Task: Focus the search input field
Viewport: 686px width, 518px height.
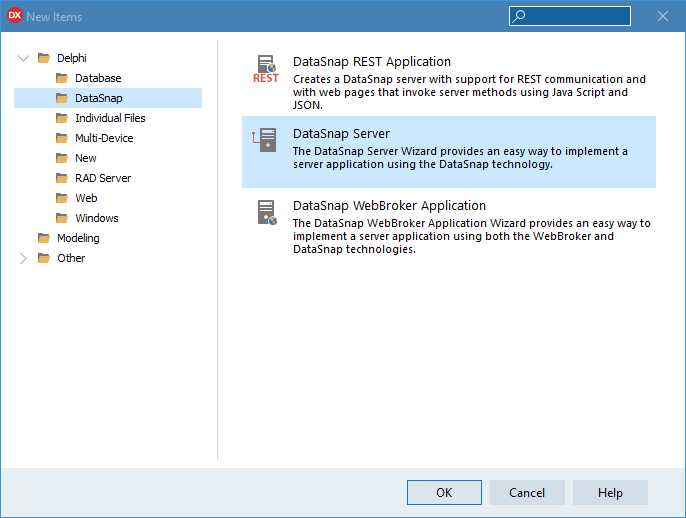Action: click(570, 16)
